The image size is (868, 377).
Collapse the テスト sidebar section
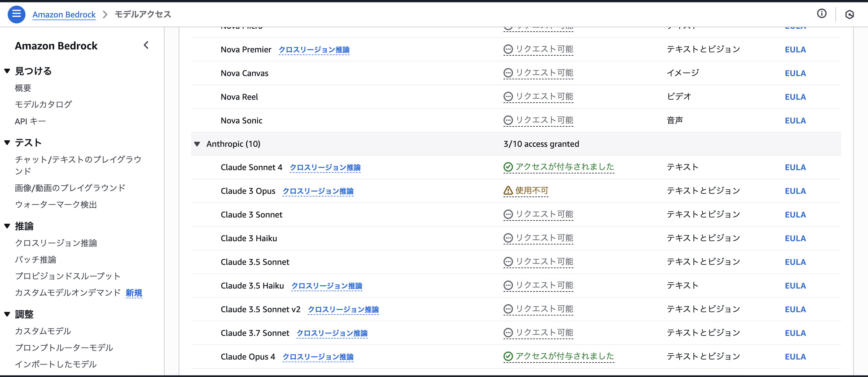point(7,143)
